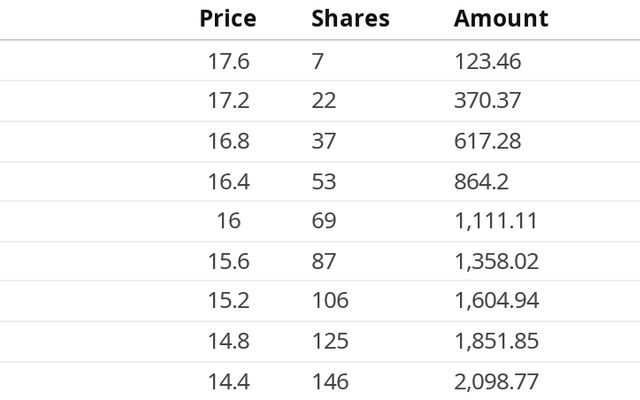This screenshot has width=640, height=400.
Task: Click the Price column header
Action: click(227, 18)
